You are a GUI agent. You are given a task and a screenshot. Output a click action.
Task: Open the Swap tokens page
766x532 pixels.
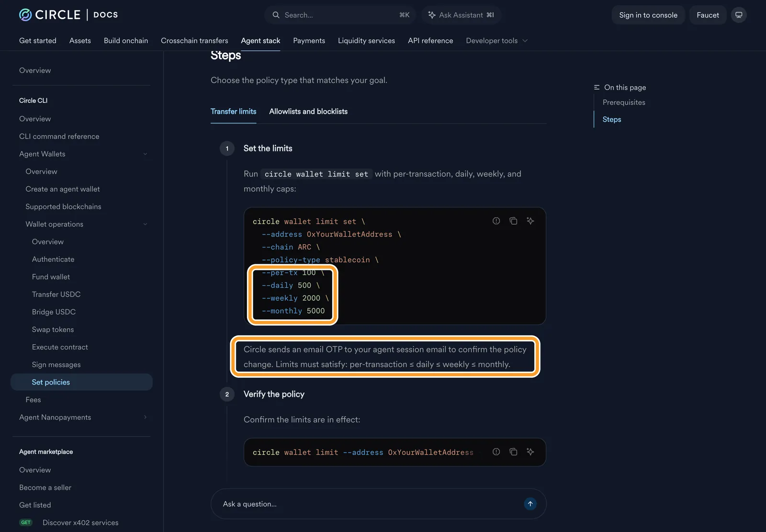53,329
